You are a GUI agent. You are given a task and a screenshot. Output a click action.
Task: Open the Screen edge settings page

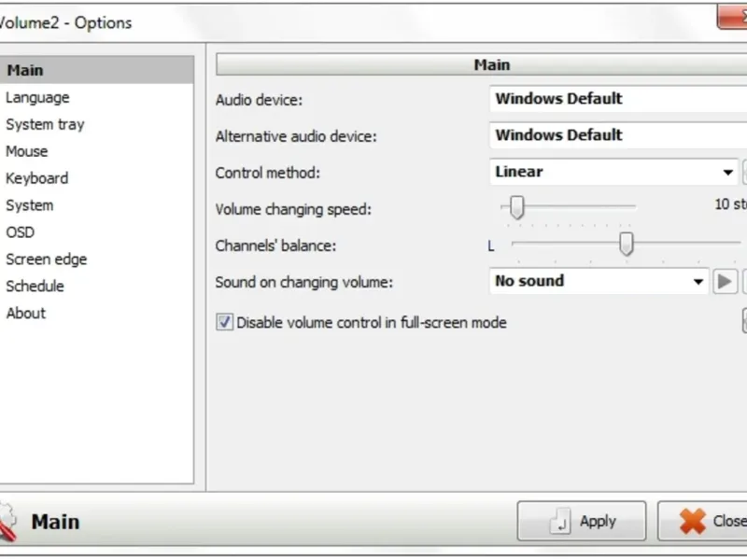[46, 259]
